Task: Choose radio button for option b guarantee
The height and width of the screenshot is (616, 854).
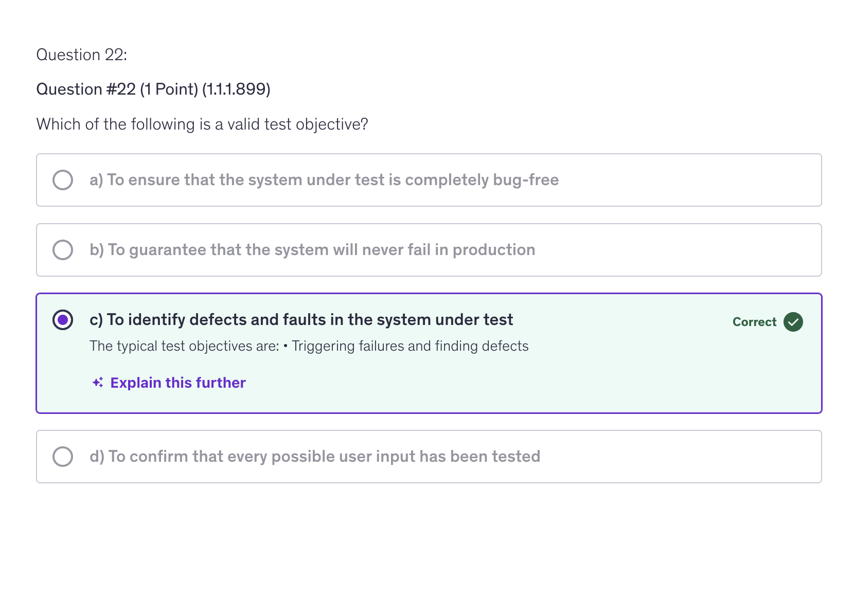Action: tap(63, 250)
